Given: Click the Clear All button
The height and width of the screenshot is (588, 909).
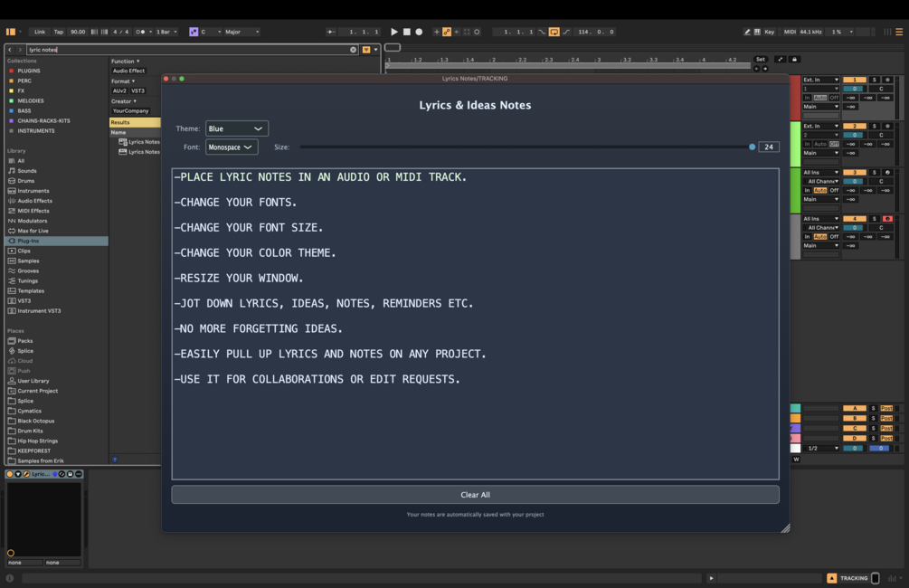Looking at the screenshot, I should [x=476, y=495].
